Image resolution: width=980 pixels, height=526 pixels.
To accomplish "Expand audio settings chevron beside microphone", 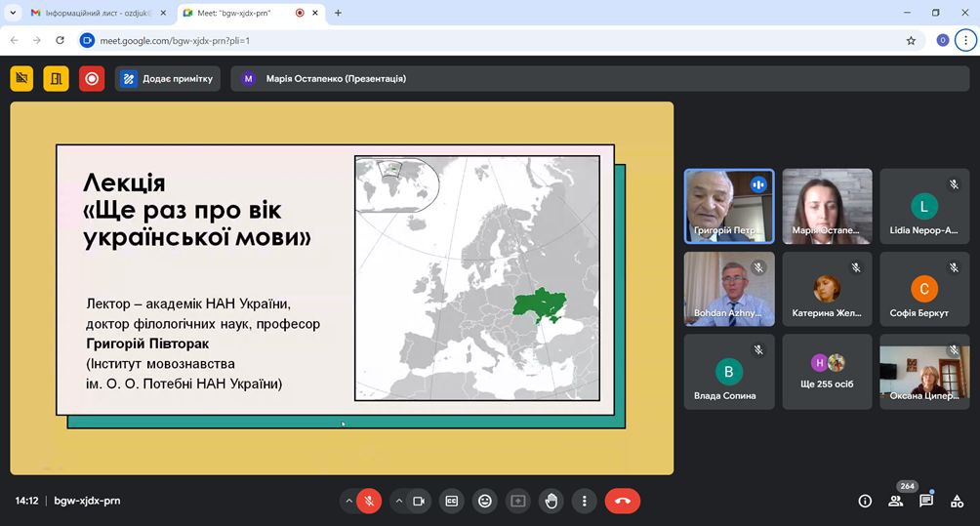I will (348, 501).
